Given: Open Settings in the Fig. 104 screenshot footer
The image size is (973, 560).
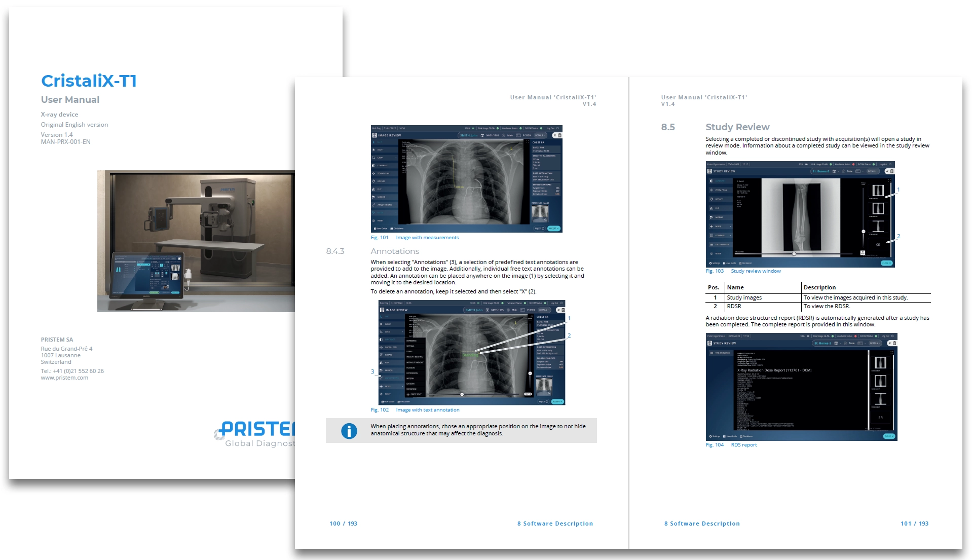Looking at the screenshot, I should (715, 436).
